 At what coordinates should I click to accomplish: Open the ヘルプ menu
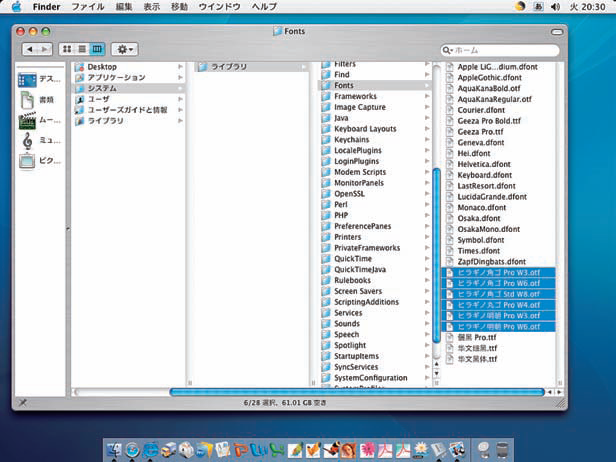click(264, 7)
